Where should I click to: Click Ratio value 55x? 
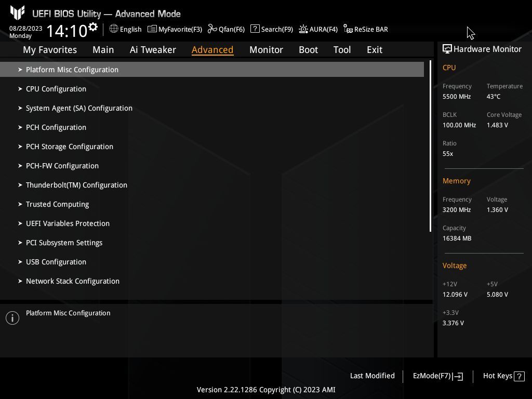(448, 154)
